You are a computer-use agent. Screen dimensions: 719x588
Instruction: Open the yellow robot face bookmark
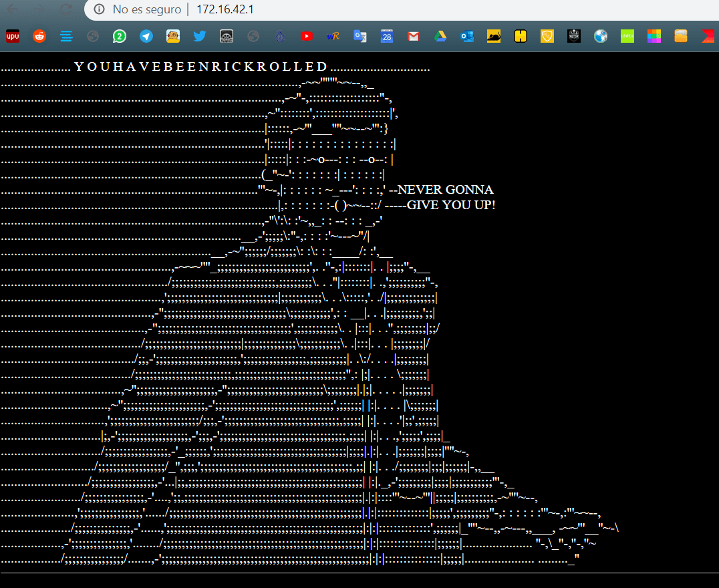pos(173,36)
